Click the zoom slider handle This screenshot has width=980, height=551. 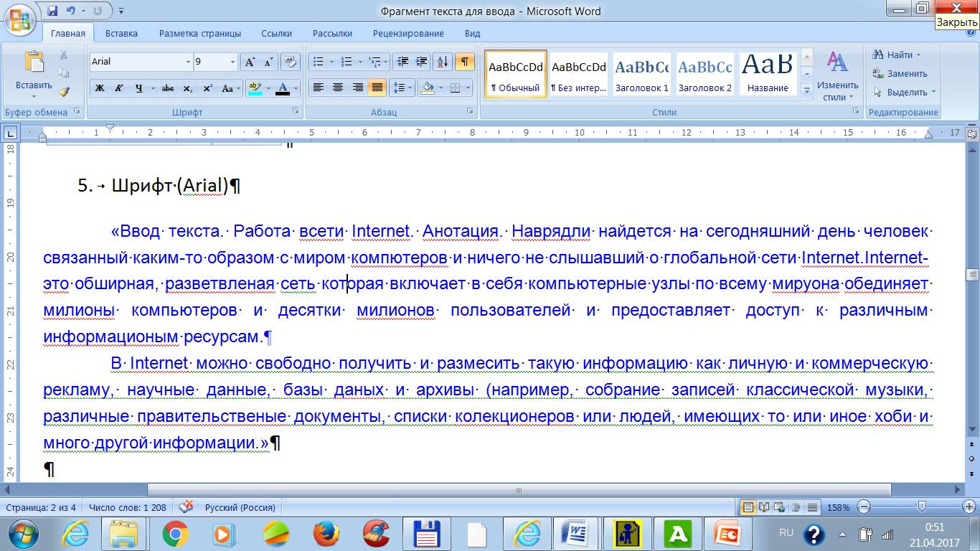click(x=923, y=507)
